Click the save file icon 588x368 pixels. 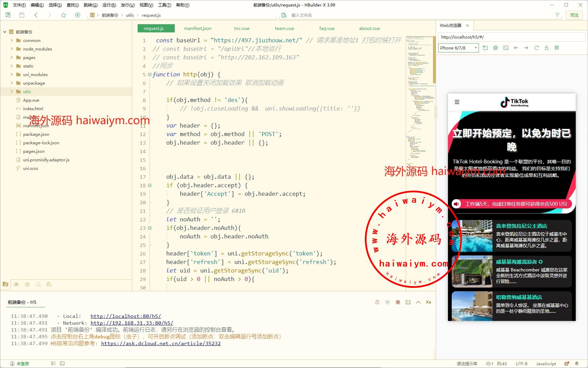22,15
